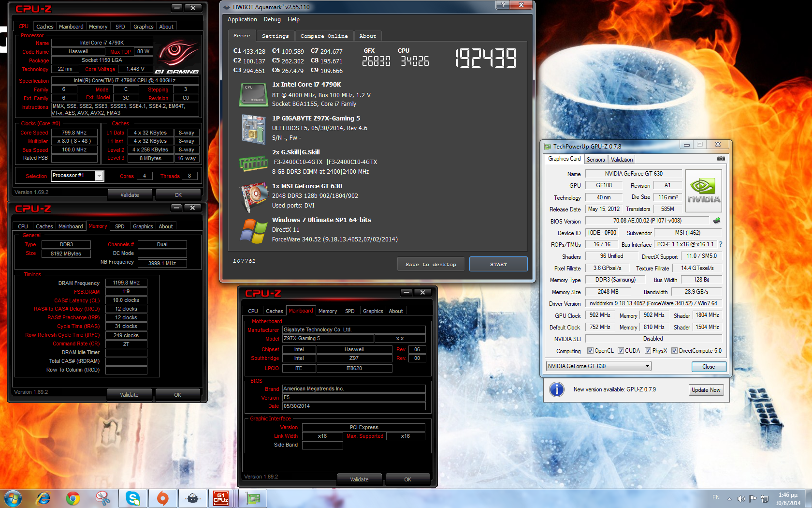This screenshot has height=508, width=812.
Task: Click Update Now in GPU-Z
Action: pyautogui.click(x=706, y=390)
